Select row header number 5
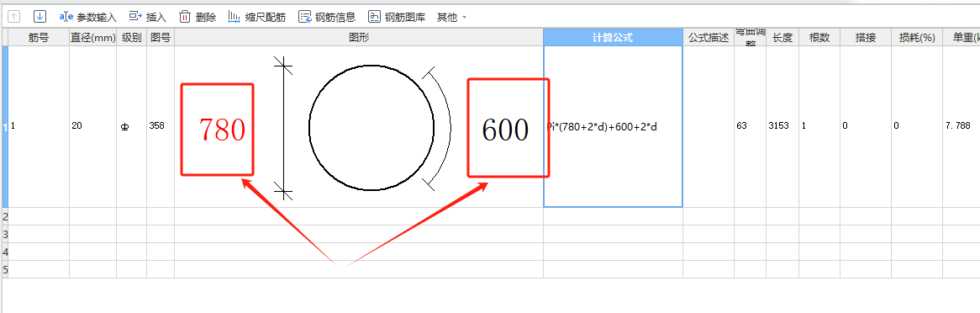Image resolution: width=980 pixels, height=313 pixels. 6,269
